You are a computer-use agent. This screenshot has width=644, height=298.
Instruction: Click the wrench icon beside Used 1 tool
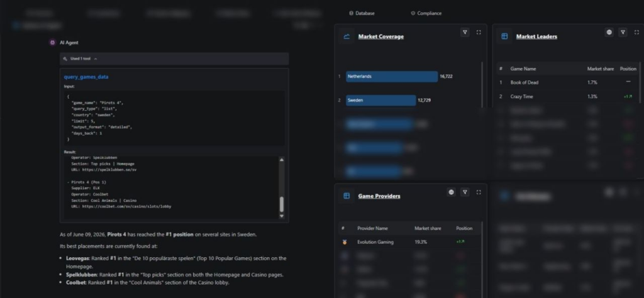click(x=65, y=58)
